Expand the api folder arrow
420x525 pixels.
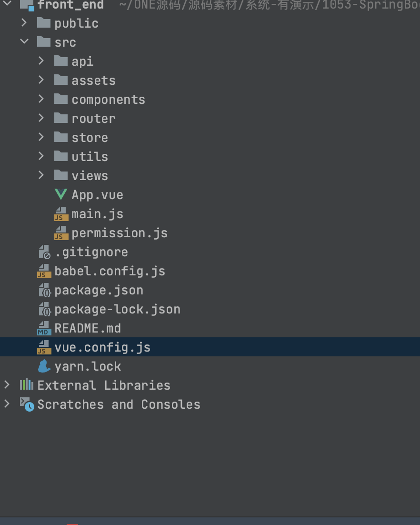(x=41, y=61)
